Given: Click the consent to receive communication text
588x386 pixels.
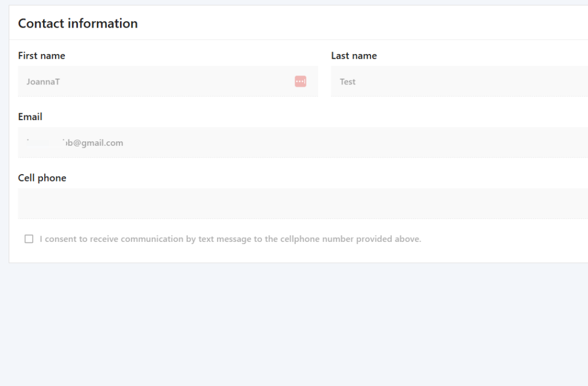Looking at the screenshot, I should [230, 239].
